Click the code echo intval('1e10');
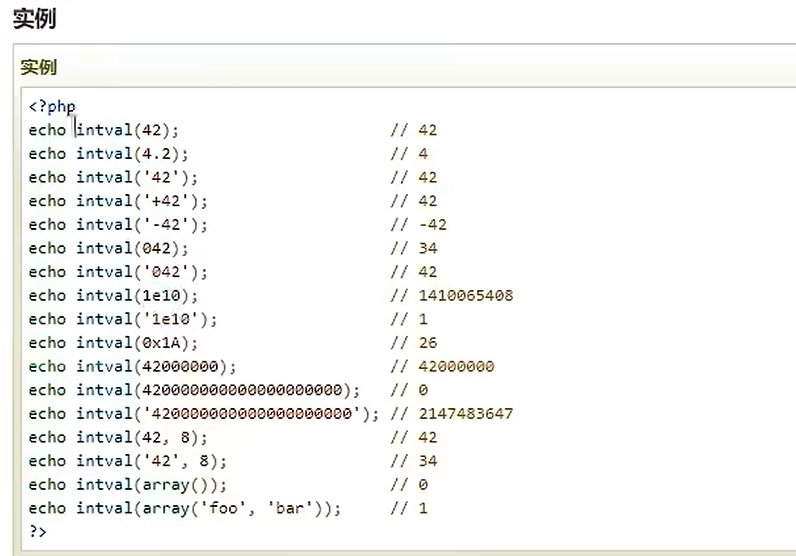Image resolution: width=796 pixels, height=556 pixels. pos(122,319)
